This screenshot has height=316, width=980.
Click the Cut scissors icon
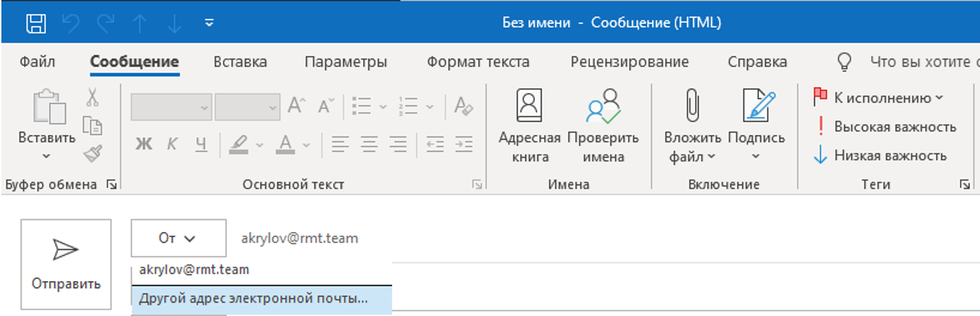pyautogui.click(x=93, y=97)
